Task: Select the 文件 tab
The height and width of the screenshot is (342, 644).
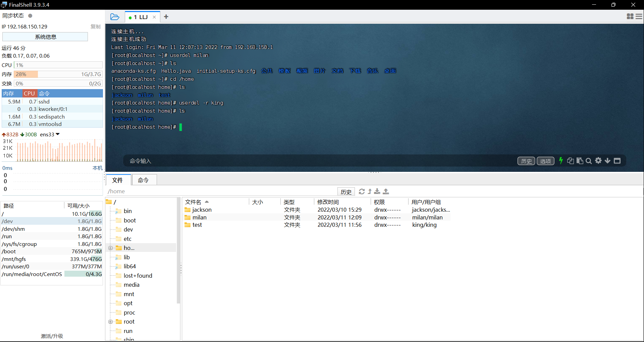Action: tap(117, 180)
